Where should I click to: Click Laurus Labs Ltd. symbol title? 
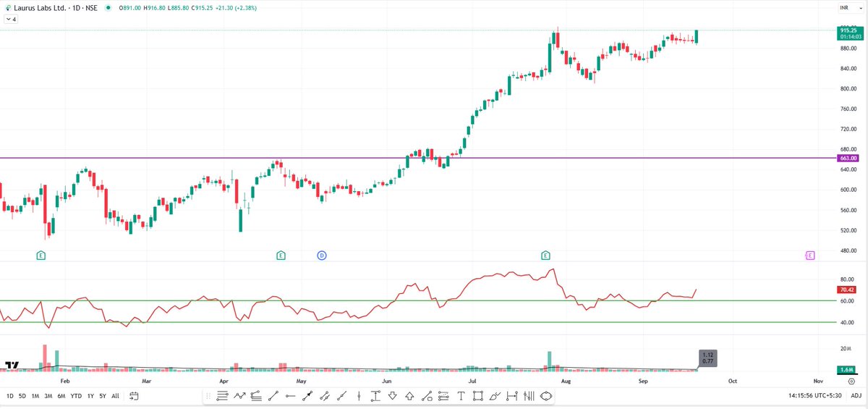coord(39,8)
